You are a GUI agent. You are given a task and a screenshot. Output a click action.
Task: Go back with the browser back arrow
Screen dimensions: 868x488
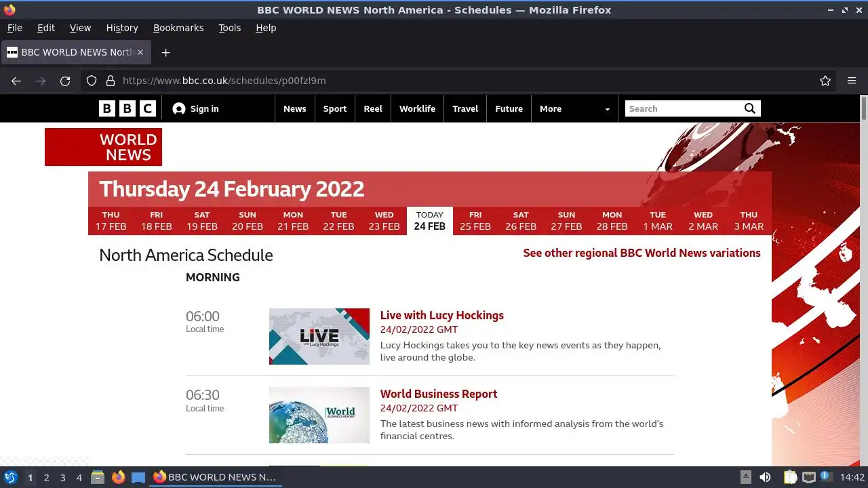(16, 81)
